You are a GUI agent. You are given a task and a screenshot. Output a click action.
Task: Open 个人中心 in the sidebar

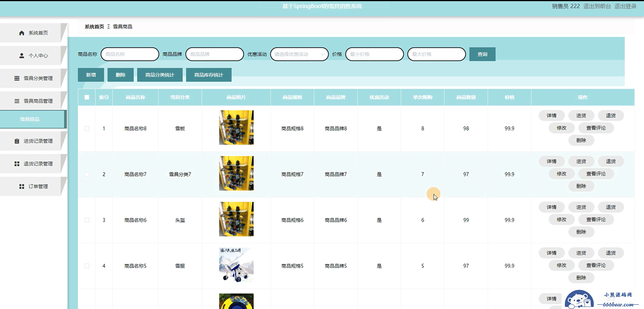coord(33,56)
